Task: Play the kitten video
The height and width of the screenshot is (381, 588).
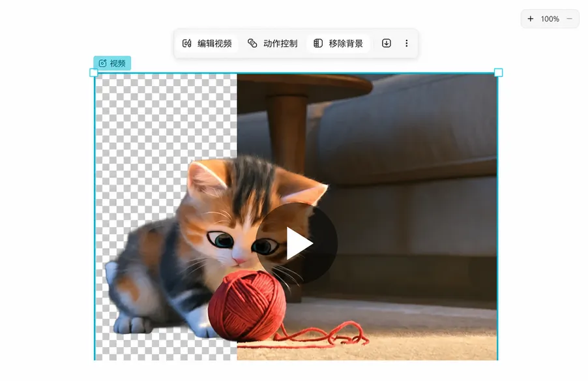Action: click(x=297, y=244)
